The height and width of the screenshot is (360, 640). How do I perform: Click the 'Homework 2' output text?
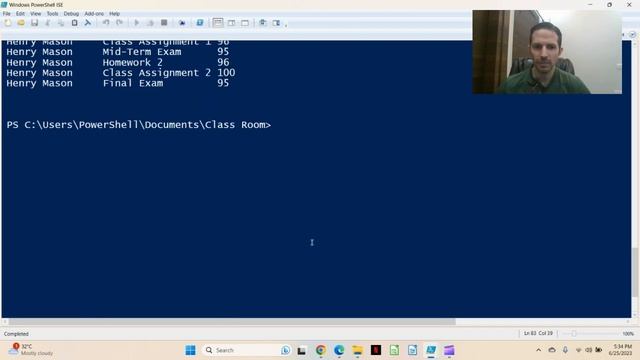pyautogui.click(x=133, y=62)
